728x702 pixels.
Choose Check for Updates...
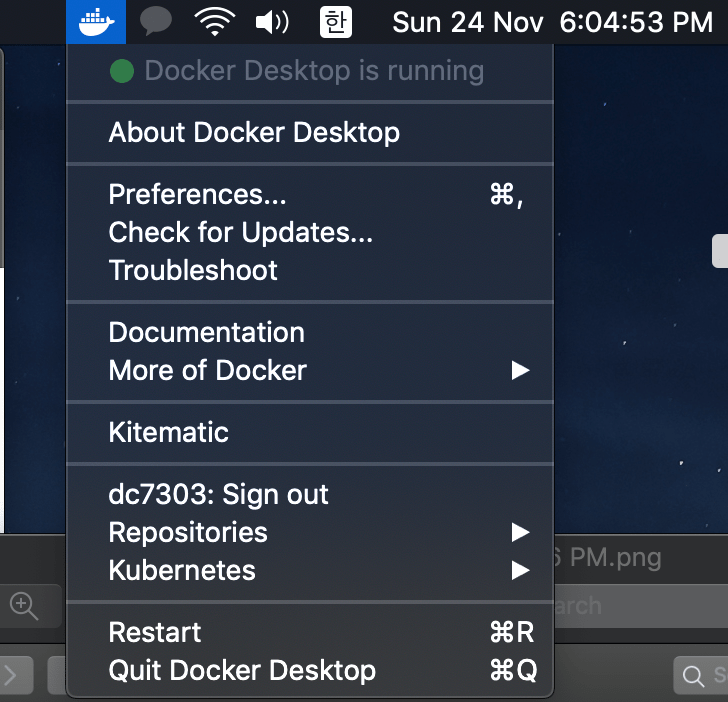pyautogui.click(x=310, y=232)
